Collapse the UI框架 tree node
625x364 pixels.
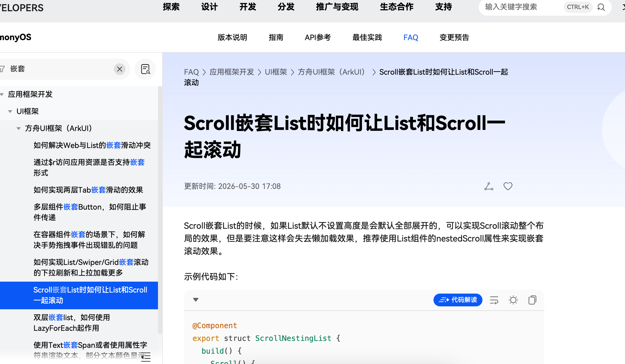point(10,111)
